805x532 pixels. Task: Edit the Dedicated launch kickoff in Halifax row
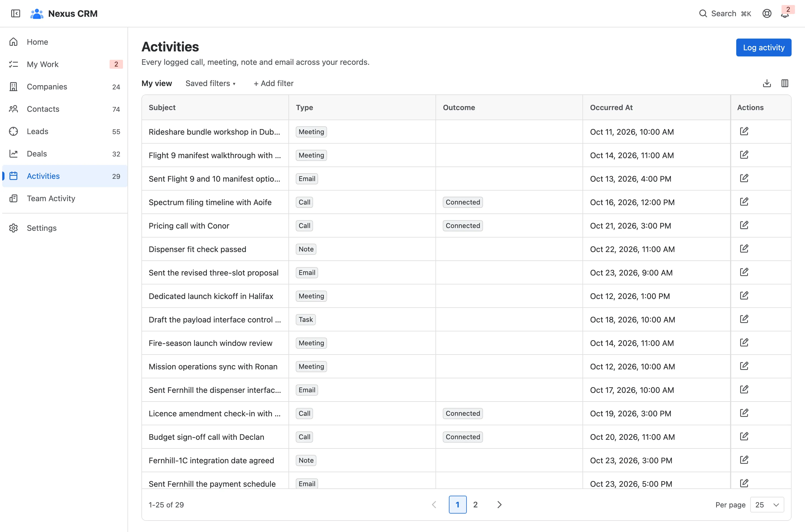[744, 296]
